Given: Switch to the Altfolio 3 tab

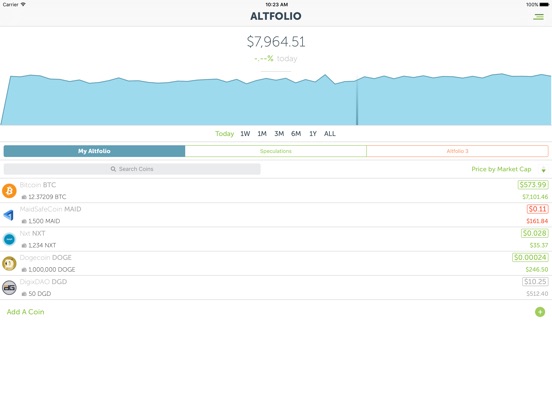Looking at the screenshot, I should point(457,151).
